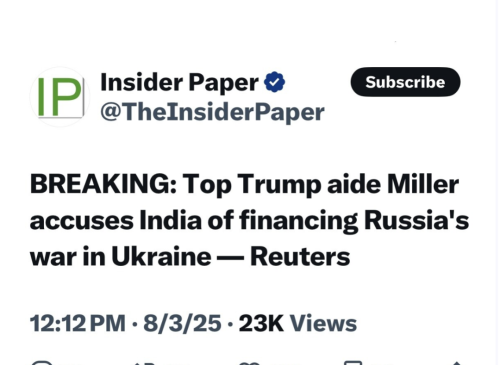Click the tweet line mentioning India financing
Image resolution: width=500 pixels, height=365 pixels.
coord(249,221)
